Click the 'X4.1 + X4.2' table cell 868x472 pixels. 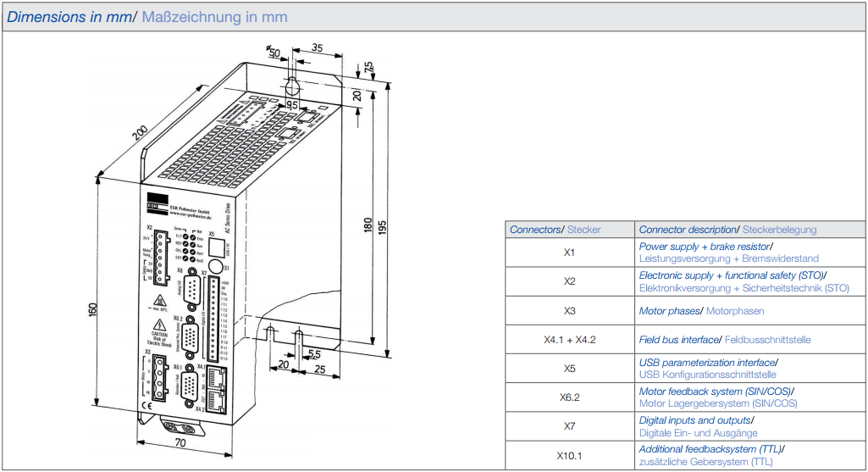[570, 340]
